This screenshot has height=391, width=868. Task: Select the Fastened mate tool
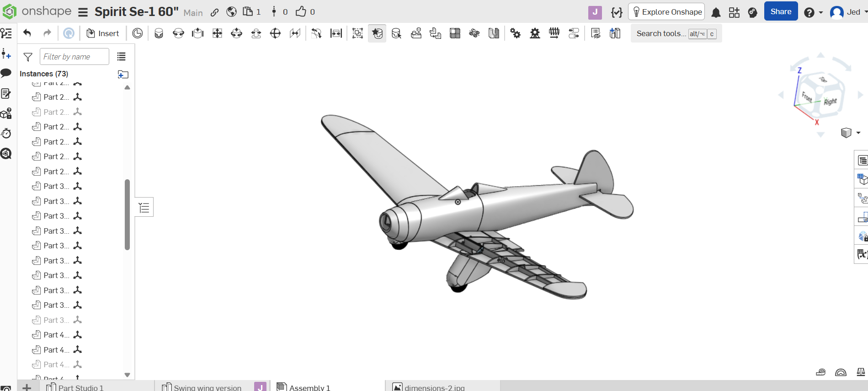[x=159, y=33]
